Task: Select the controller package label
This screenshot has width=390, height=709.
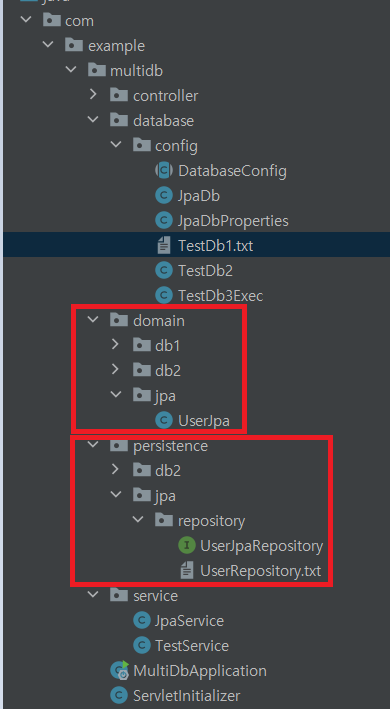Action: [165, 95]
